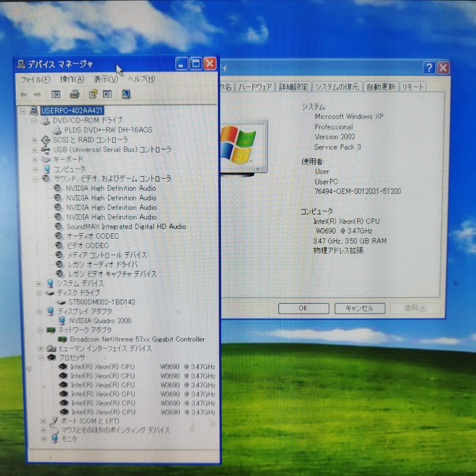Screen dimensions: 476x476
Task: Select the ビデオ CODEC entry
Action: [x=88, y=246]
